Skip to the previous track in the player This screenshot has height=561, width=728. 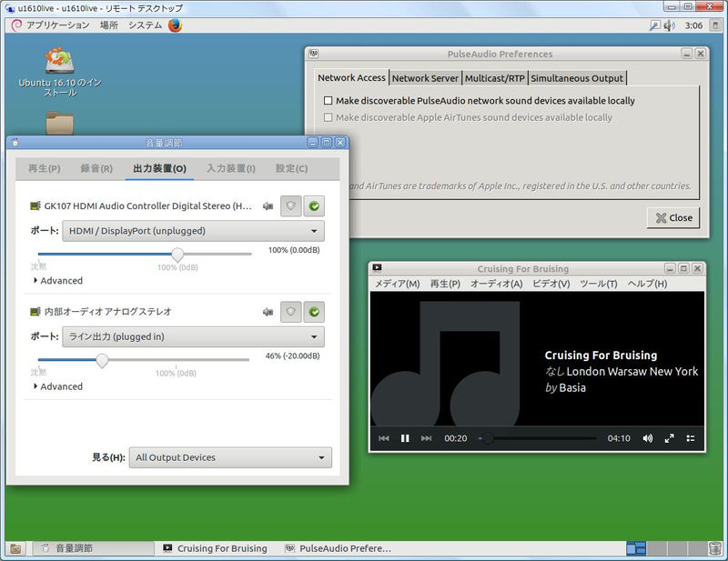384,438
